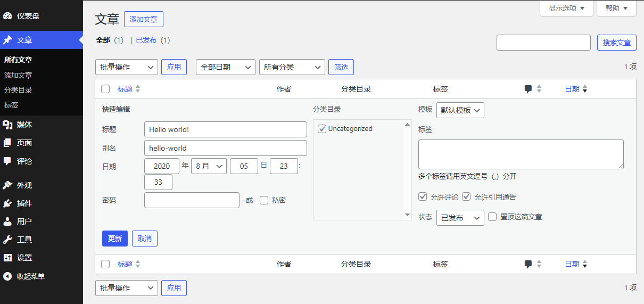Click category list scrollbar down arrow
The image size is (644, 304).
tap(408, 215)
